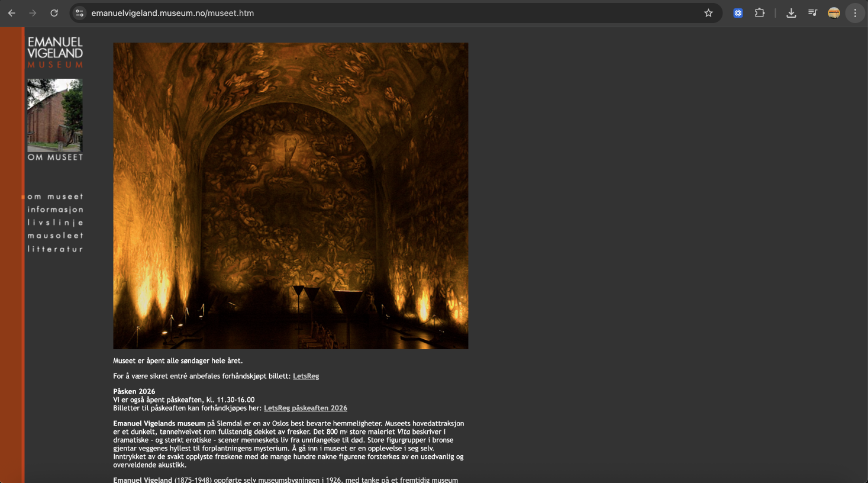Viewport: 868px width, 483px height.
Task: Go back to the previous page
Action: point(12,13)
